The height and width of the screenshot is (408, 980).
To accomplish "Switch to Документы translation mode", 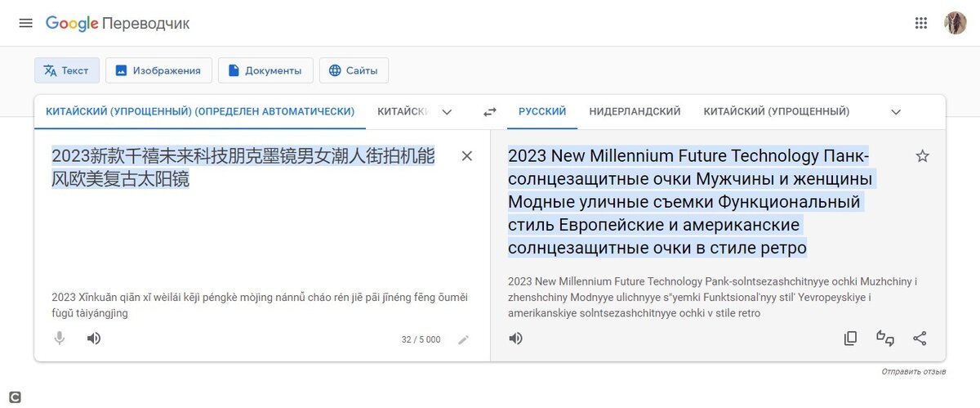I will coord(265,70).
